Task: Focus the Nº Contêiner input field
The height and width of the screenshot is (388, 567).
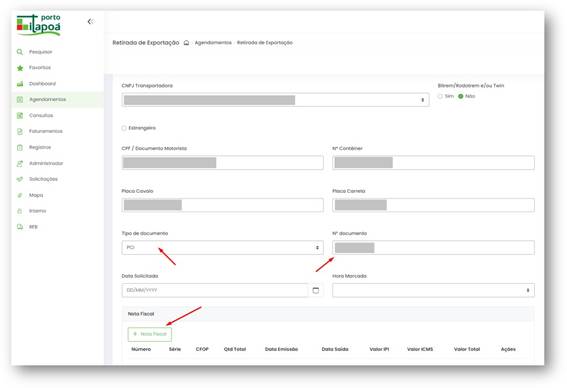Action: pyautogui.click(x=433, y=163)
